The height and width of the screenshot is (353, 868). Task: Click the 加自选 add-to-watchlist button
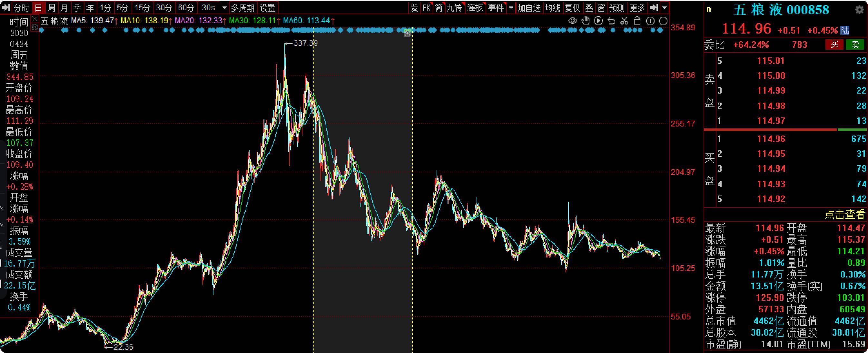[x=529, y=7]
